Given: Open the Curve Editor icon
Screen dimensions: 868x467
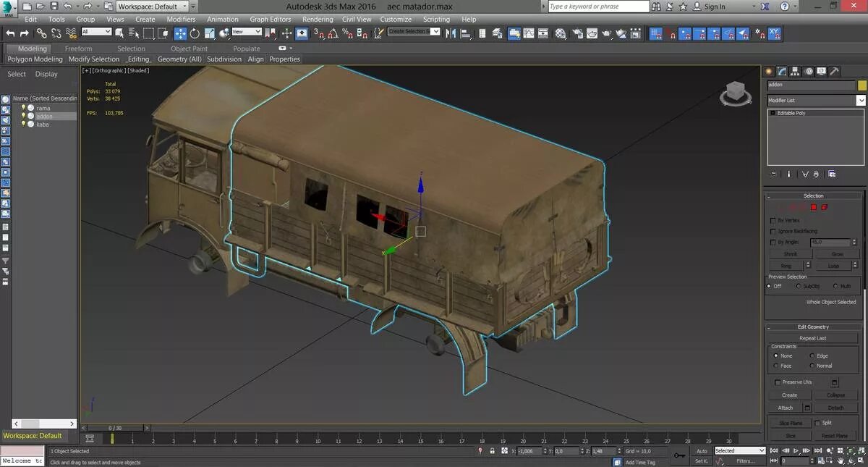Looking at the screenshot, I should point(529,33).
